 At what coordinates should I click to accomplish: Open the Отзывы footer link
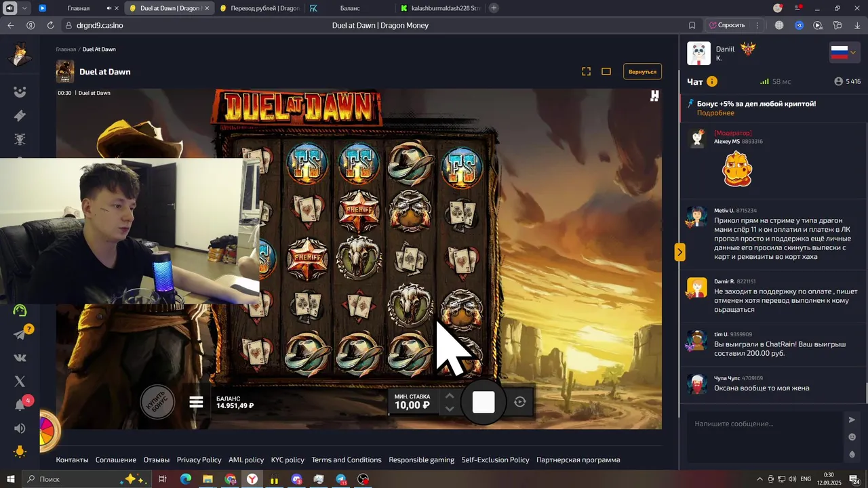157,460
